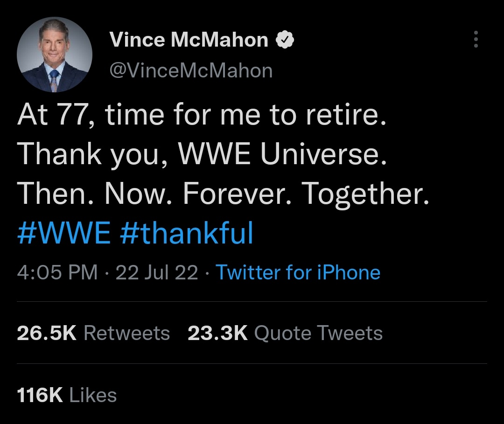Screen dimensions: 504x424
Task: Click the 26.5K retweet count
Action: [x=46, y=333]
